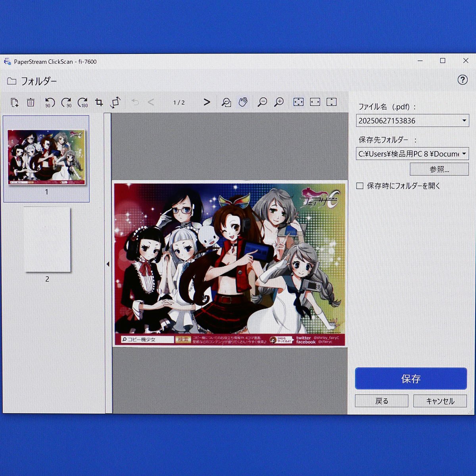The image size is (476, 476).
Task: Click the scanned image preview
Action: point(230,264)
